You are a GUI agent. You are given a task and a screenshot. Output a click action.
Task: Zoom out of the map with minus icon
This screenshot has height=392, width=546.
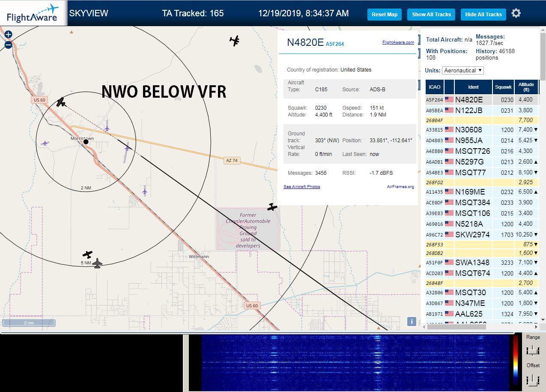click(8, 45)
